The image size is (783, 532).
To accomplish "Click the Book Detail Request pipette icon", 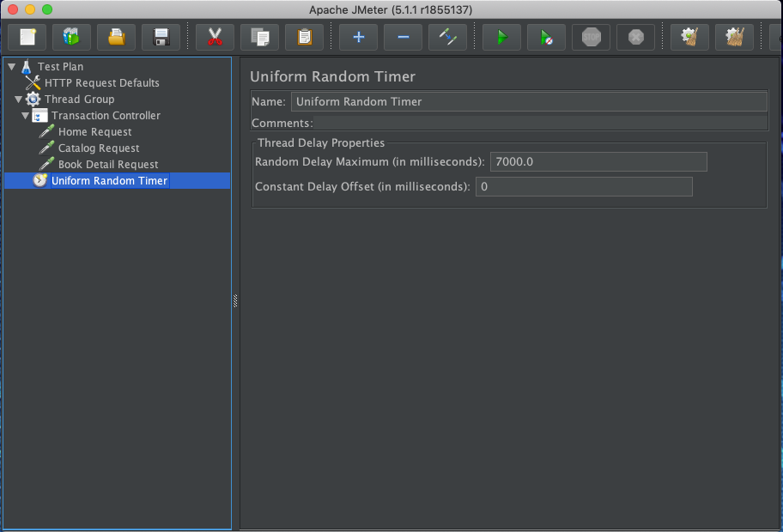I will pos(46,165).
